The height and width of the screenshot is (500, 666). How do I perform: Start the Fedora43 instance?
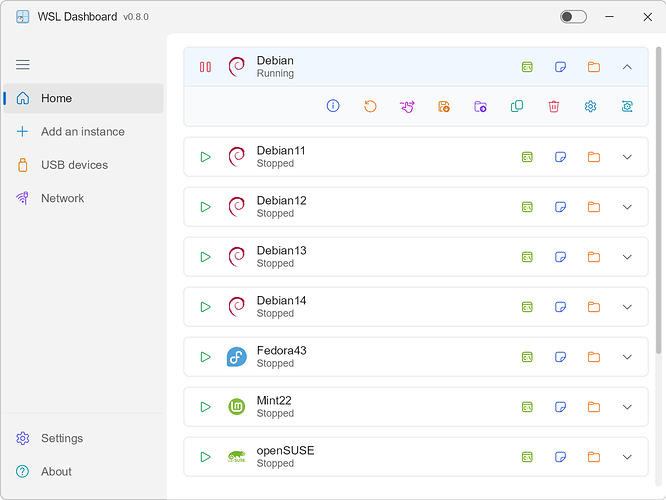pos(206,357)
